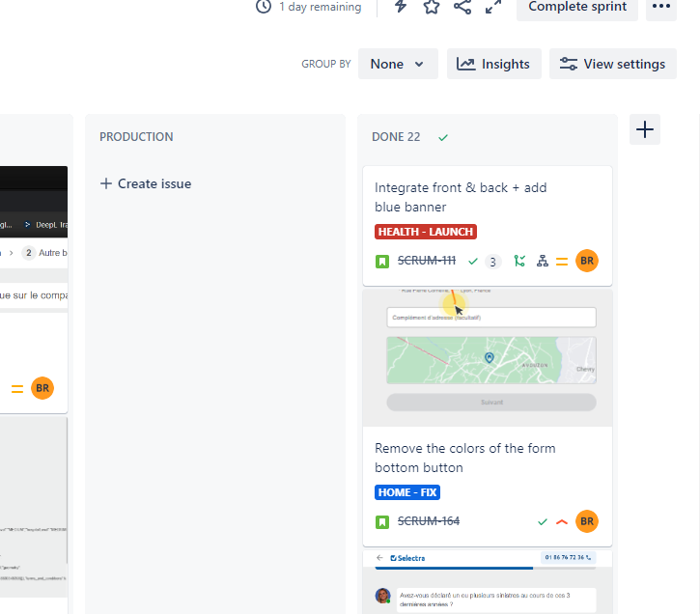Screen dimensions: 700x614
Task: Click the BR assignee avatar on SCRUM-164
Action: (x=587, y=521)
